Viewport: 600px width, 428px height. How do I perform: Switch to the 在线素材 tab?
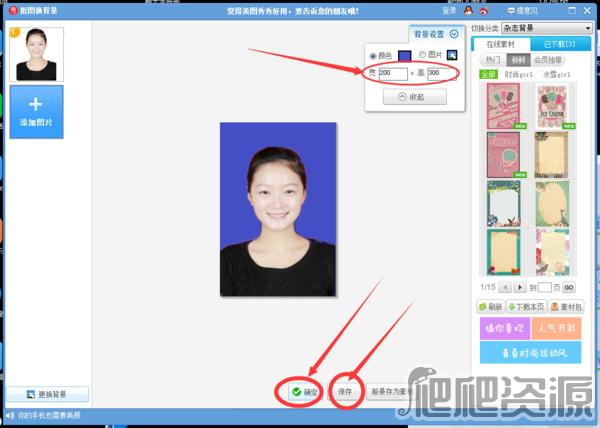point(501,44)
